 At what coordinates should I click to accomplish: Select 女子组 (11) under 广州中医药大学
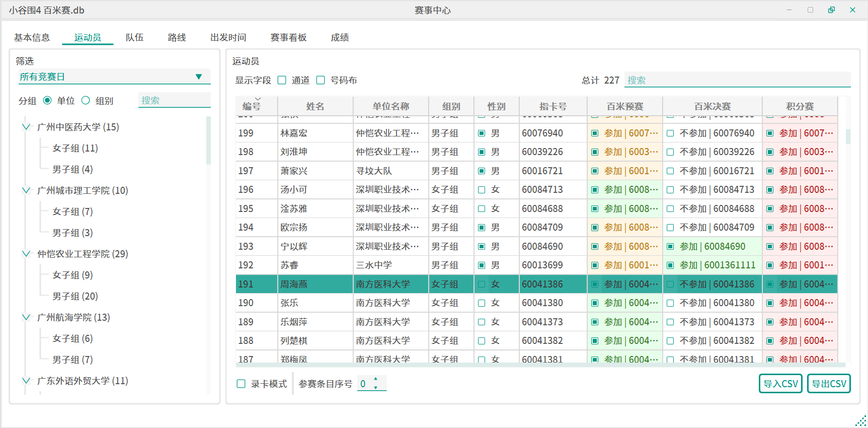coord(75,148)
